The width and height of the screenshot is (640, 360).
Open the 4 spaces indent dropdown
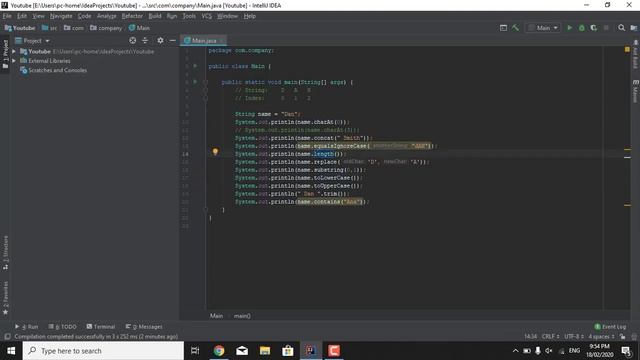coord(601,337)
